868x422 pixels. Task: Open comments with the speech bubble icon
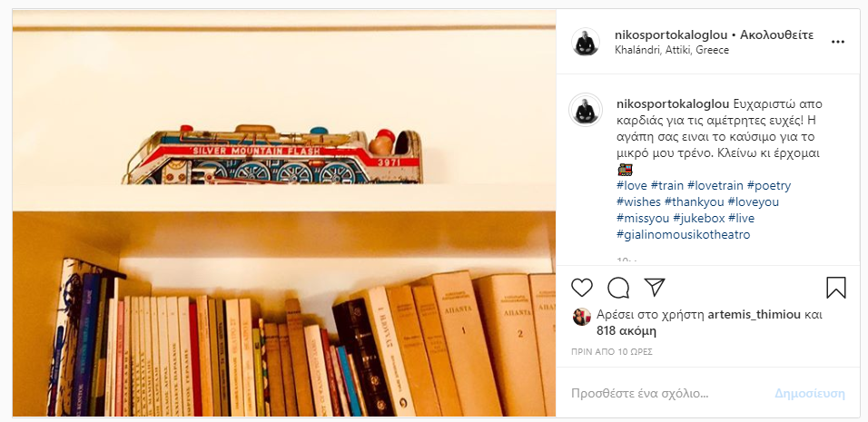(618, 288)
